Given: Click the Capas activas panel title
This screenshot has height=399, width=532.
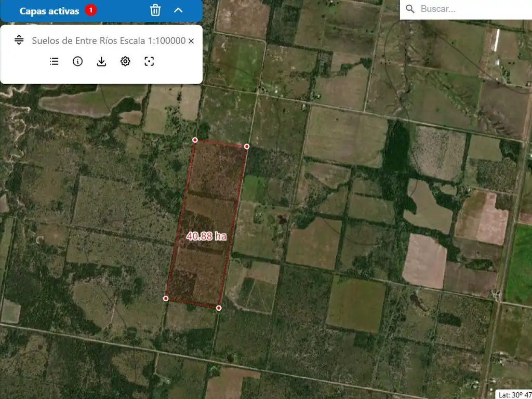Looking at the screenshot, I should click(x=49, y=11).
